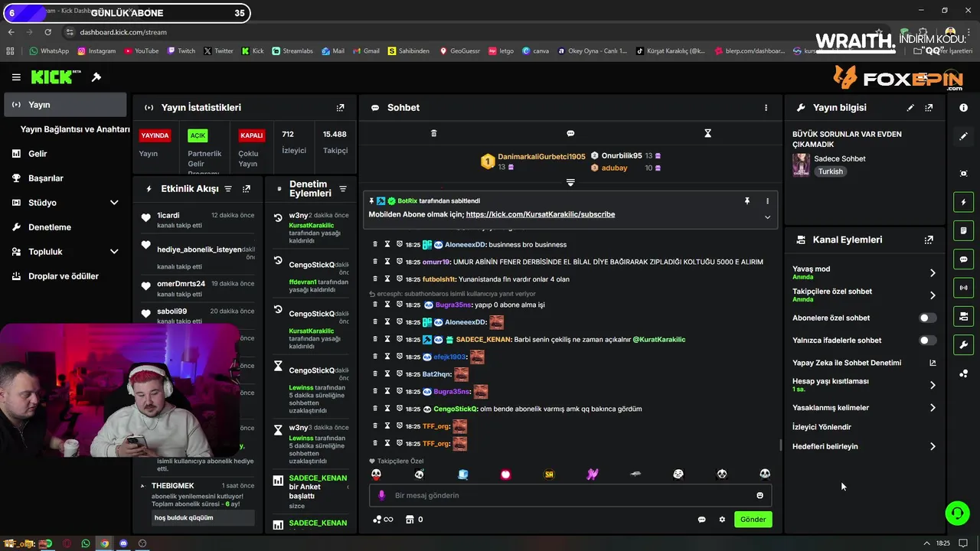The height and width of the screenshot is (551, 980).
Task: Click the purple microphone icon in the message box
Action: pos(381,495)
